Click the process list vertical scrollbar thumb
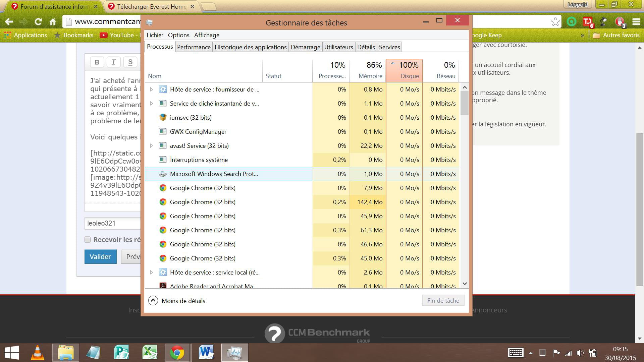 (x=465, y=103)
